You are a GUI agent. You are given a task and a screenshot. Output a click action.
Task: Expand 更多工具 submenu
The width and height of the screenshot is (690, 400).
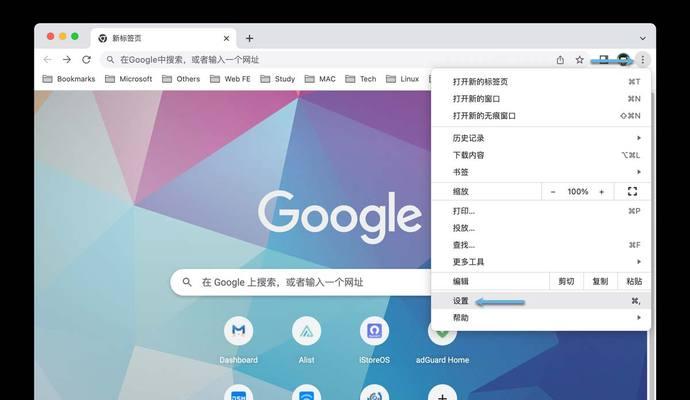point(541,262)
